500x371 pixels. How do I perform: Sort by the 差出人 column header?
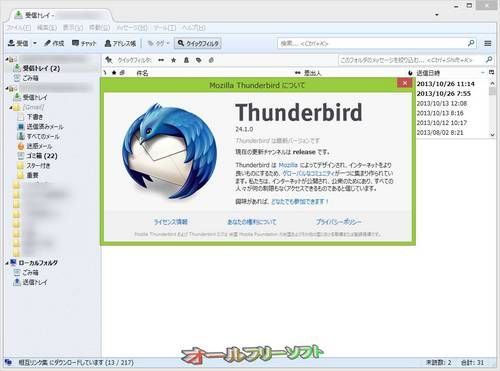312,73
